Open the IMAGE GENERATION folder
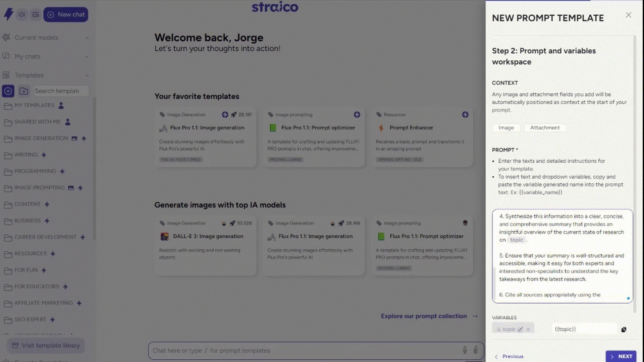Screen dimensions: 644x362 41,138
